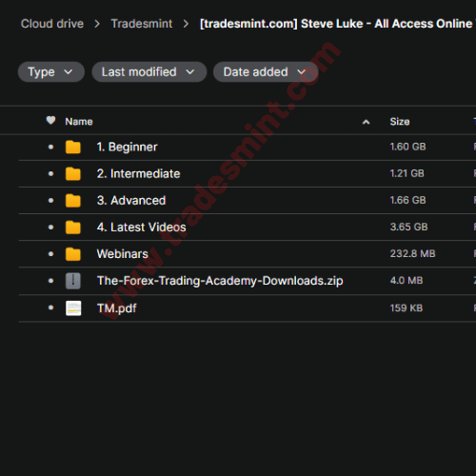Click the 1.66 GB size value
476x476 pixels.
click(407, 200)
